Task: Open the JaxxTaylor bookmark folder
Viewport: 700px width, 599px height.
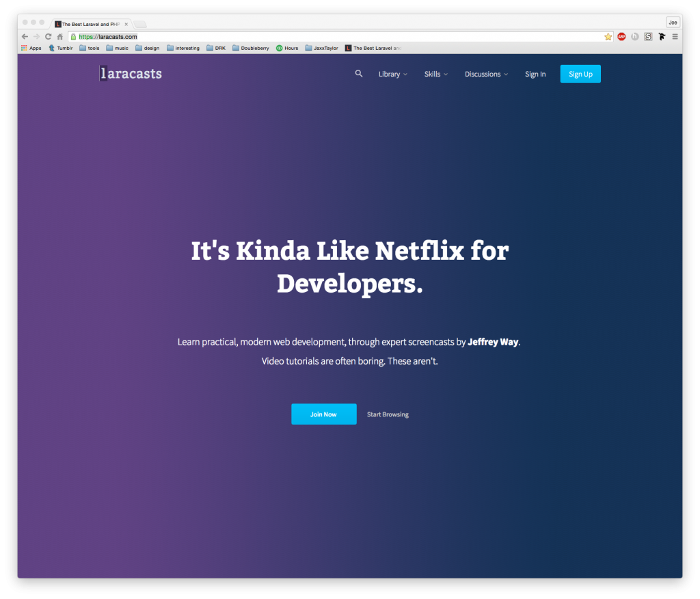Action: point(321,48)
